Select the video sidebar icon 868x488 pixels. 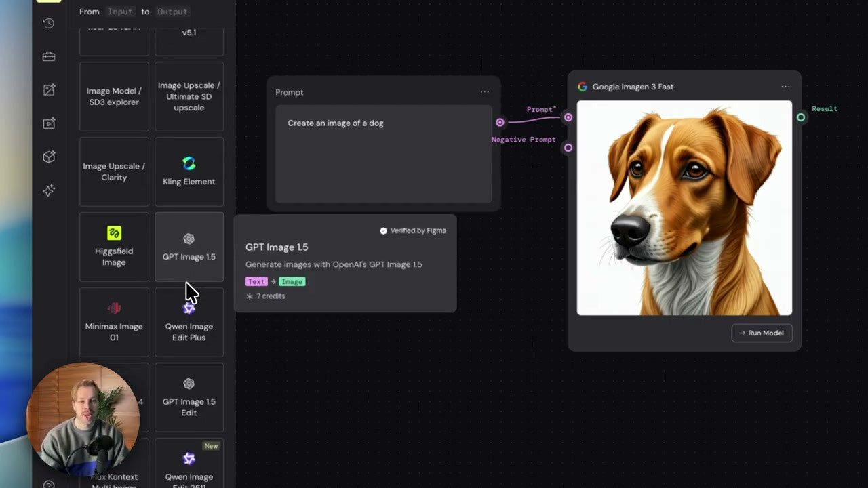pos(49,123)
